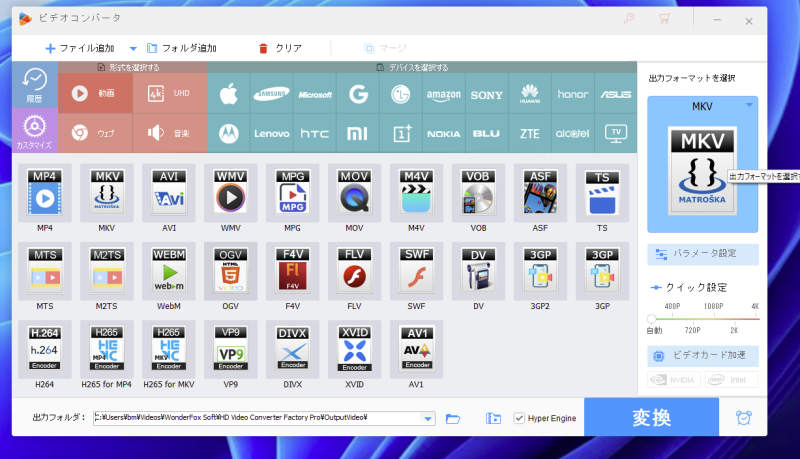
Task: Open the output folder icon
Action: point(453,418)
